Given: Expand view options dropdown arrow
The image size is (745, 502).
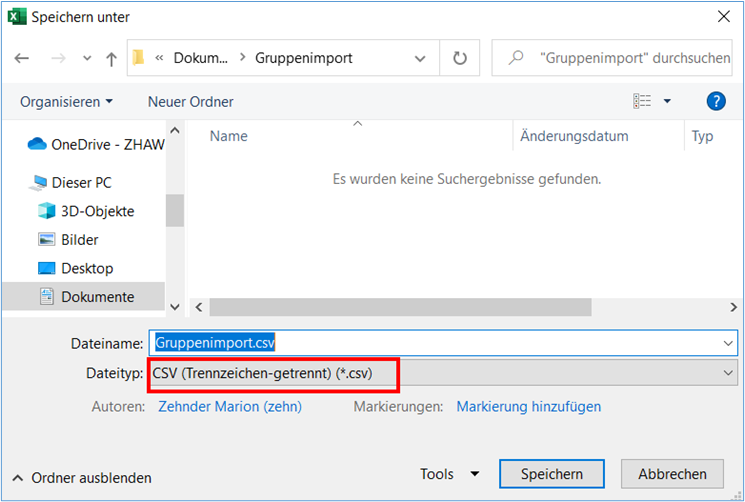Looking at the screenshot, I should [667, 101].
